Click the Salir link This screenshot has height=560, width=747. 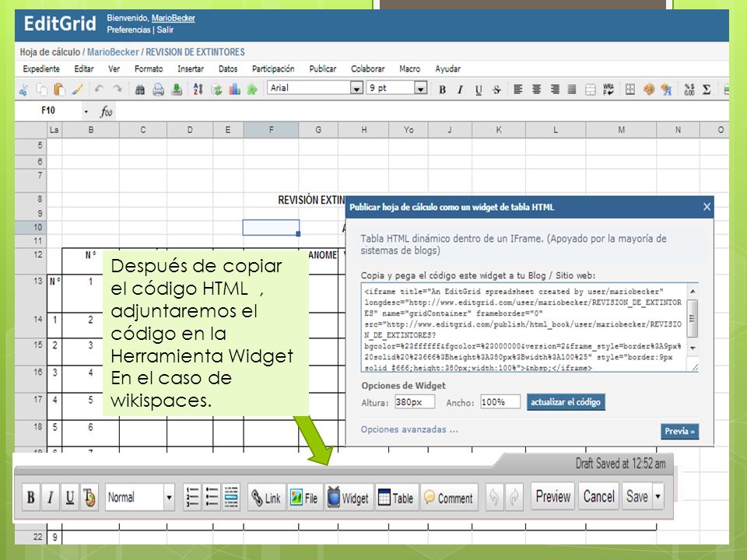click(x=165, y=30)
